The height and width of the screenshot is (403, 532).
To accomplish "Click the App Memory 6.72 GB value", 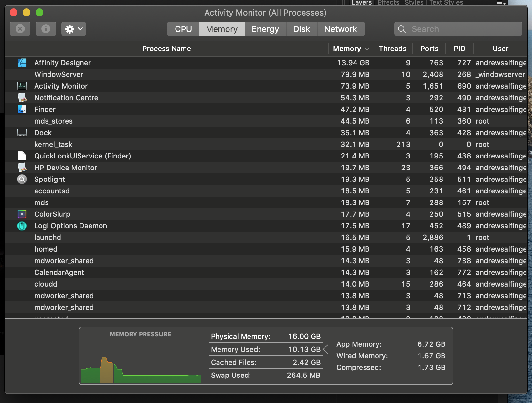I will [431, 344].
